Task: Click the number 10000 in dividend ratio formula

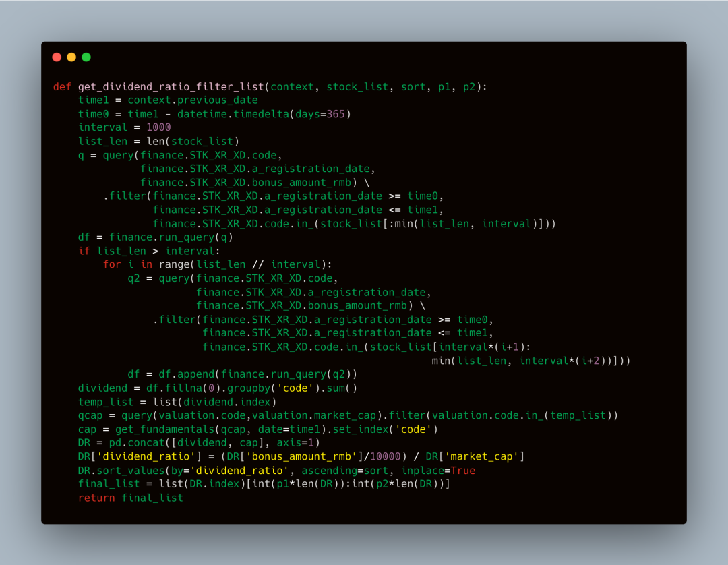Action: point(385,457)
